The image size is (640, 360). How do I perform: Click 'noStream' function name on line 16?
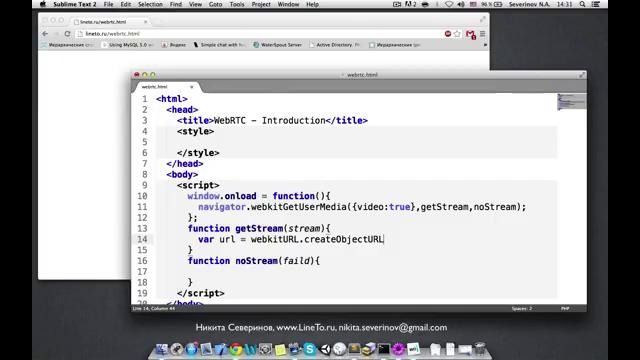coord(256,261)
